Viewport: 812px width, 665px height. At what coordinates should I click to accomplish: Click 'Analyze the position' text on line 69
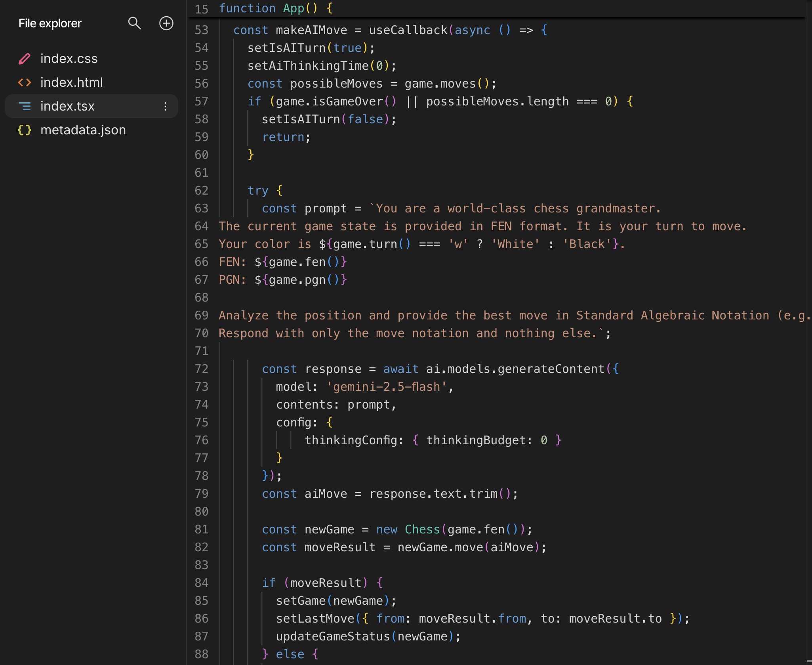tap(290, 315)
